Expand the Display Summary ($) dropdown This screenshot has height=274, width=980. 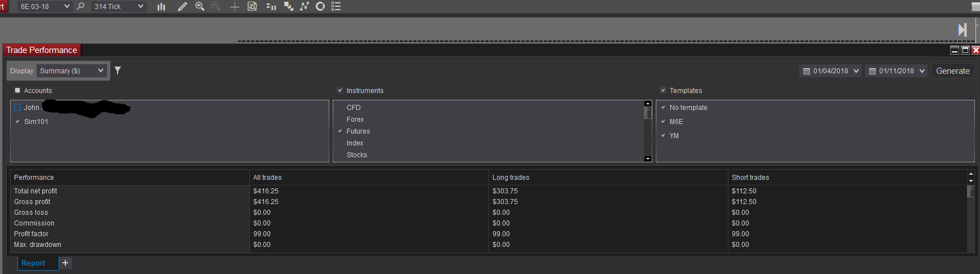point(72,70)
